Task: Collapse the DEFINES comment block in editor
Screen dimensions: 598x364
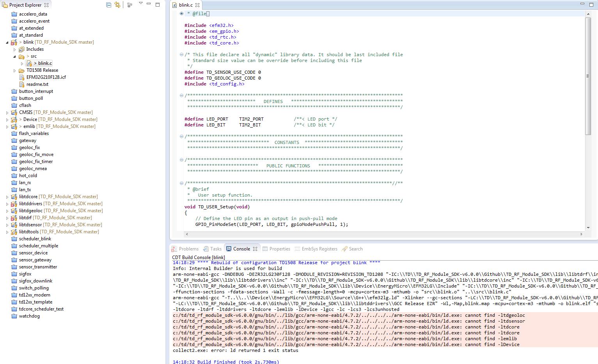Action: click(181, 96)
